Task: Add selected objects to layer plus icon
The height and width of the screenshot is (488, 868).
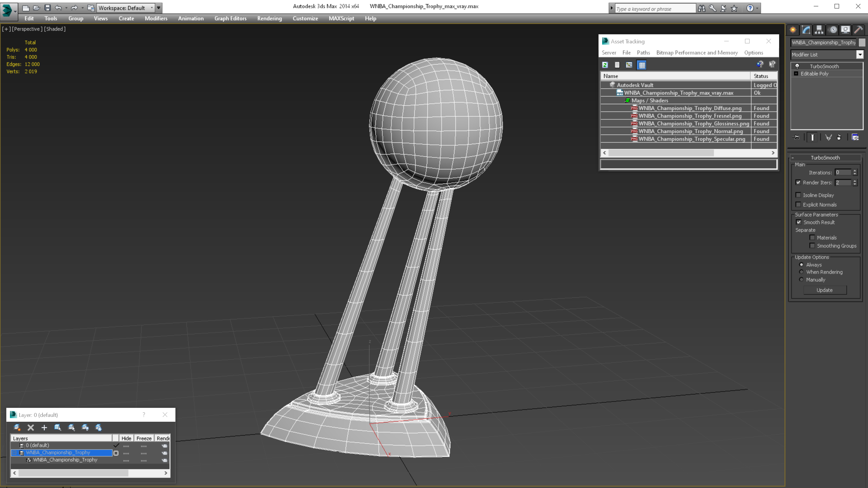Action: click(44, 427)
